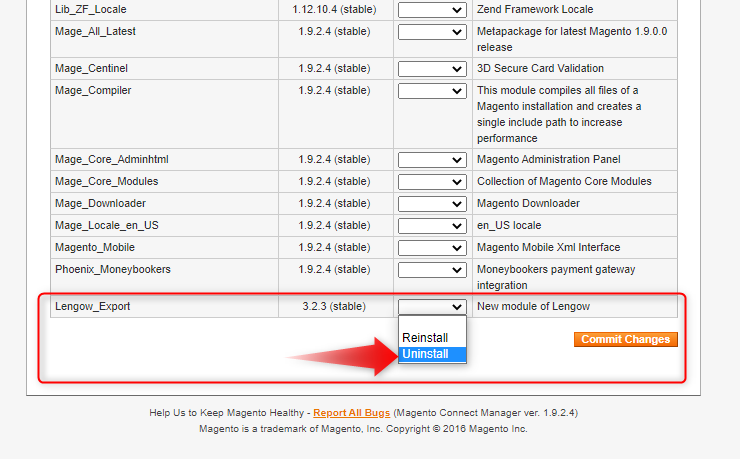Click the Mage_Compiler package name

click(x=93, y=91)
